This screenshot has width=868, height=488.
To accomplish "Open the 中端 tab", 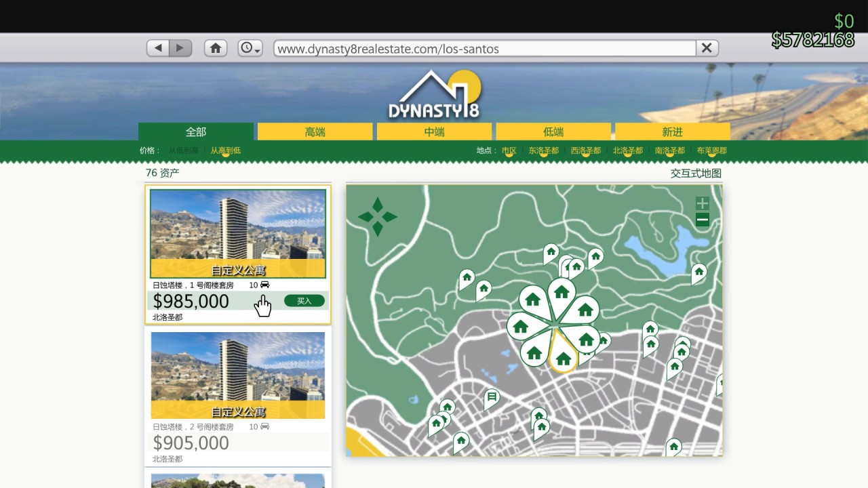I will click(435, 132).
